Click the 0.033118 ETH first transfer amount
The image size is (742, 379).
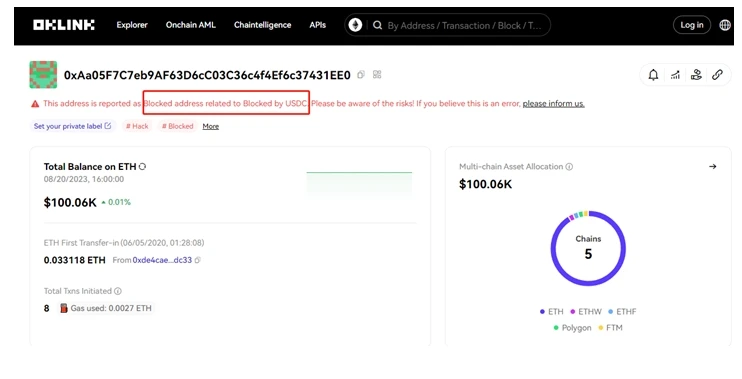click(74, 260)
